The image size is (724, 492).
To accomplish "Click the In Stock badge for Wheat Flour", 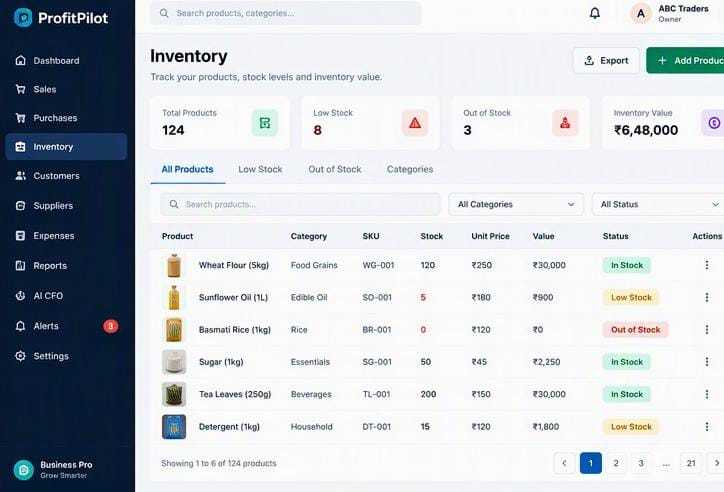I will [x=627, y=265].
